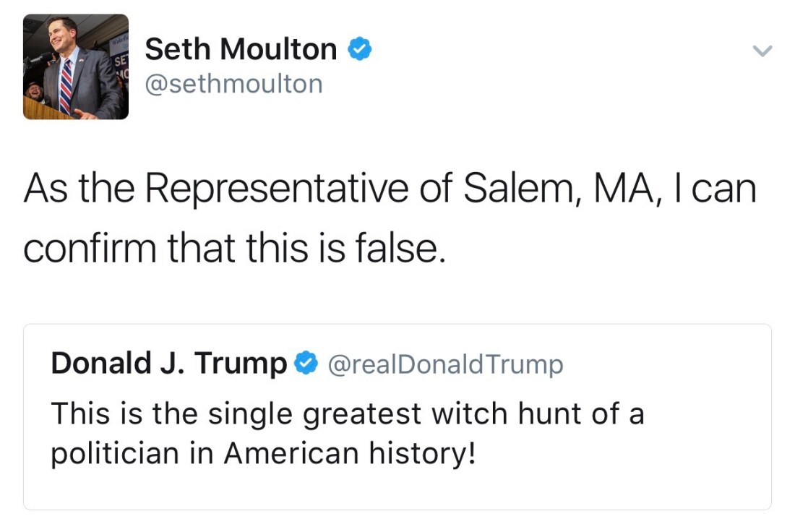Click the "politician in American history!" line
The height and width of the screenshot is (532, 795).
click(263, 454)
